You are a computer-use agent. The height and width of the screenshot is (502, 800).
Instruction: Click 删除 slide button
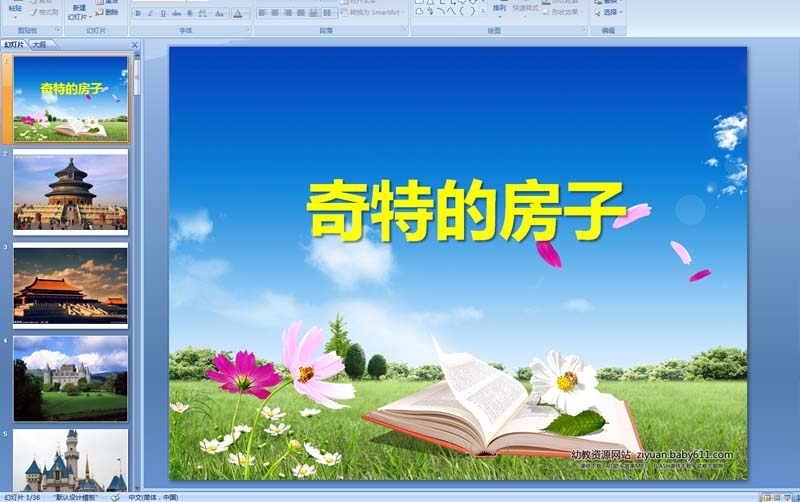(x=107, y=12)
